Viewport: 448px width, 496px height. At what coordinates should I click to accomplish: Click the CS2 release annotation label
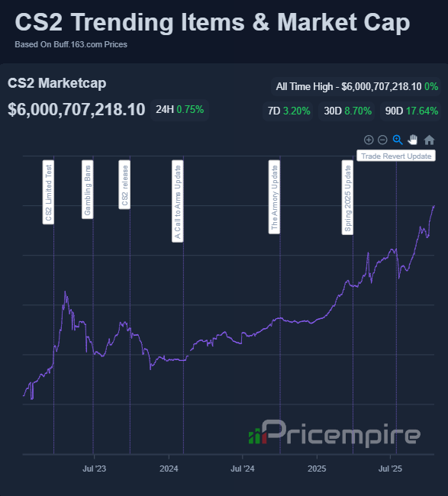[124, 185]
